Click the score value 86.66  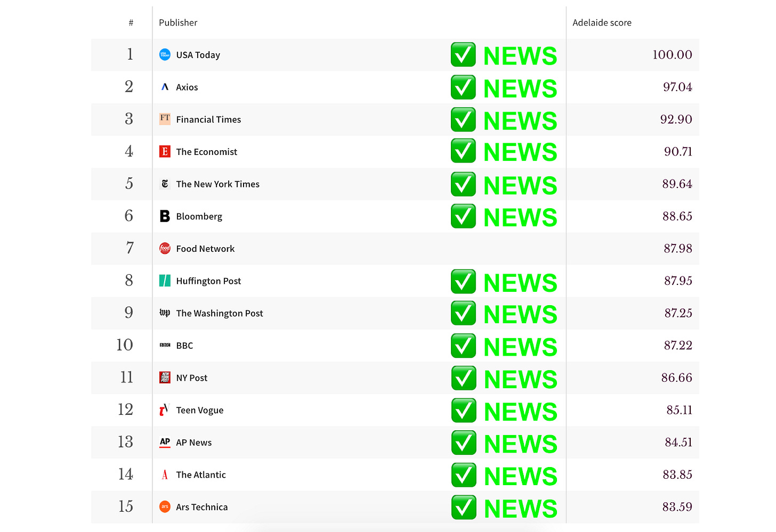tap(677, 378)
